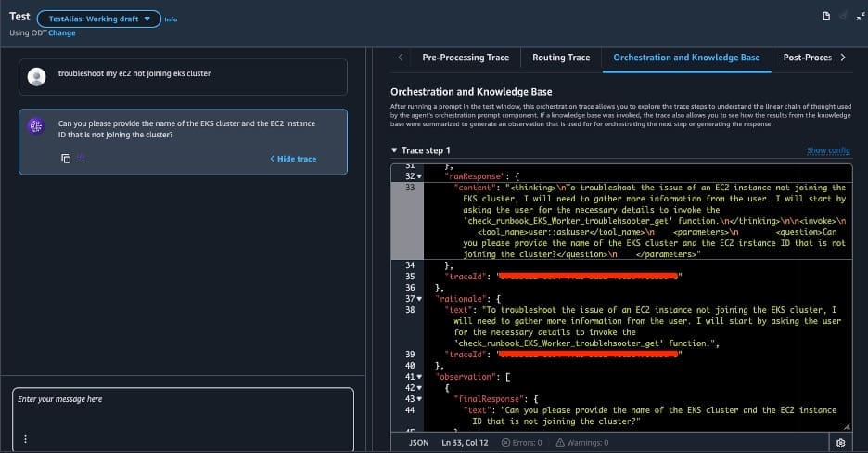Fold the rawResponse block at line 32

[x=419, y=175]
